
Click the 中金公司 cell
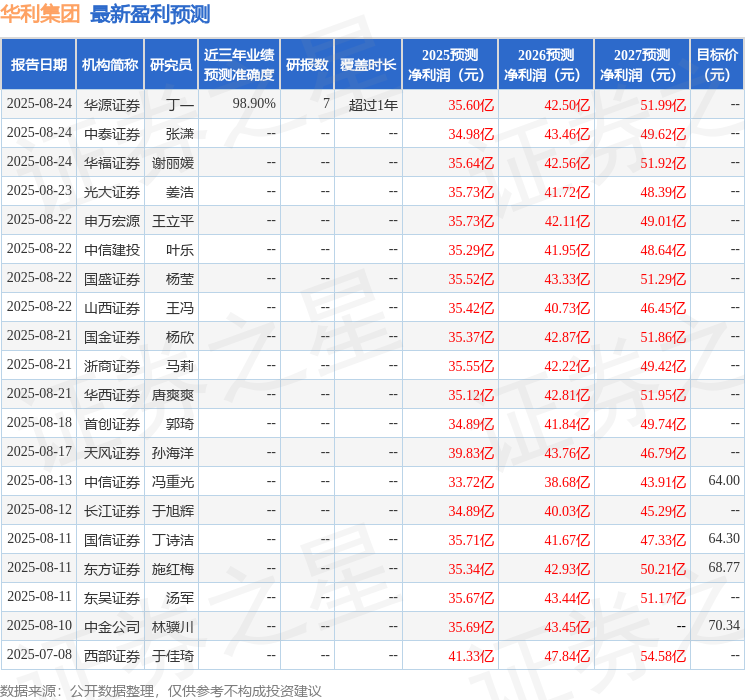[112, 627]
